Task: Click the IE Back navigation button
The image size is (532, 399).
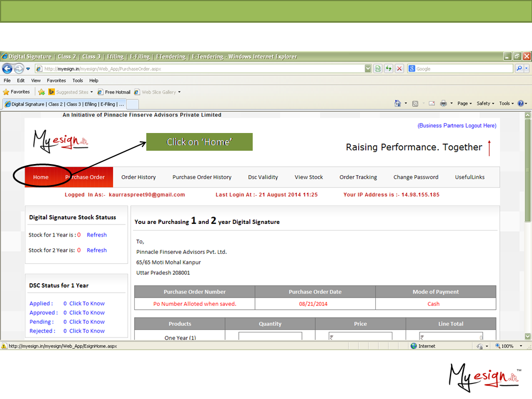Action: (x=7, y=69)
